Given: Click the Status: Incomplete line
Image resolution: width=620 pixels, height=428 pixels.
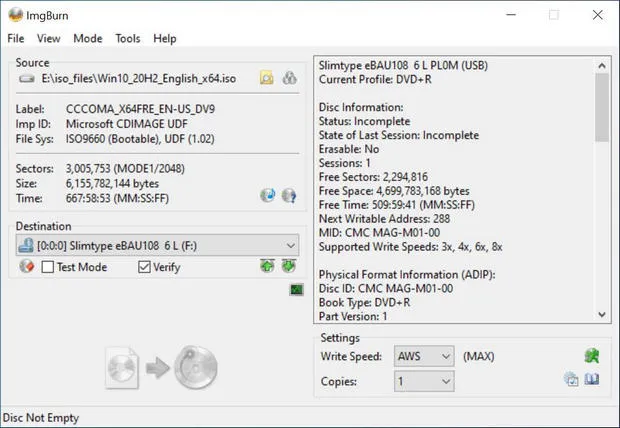Looking at the screenshot, I should [x=365, y=121].
